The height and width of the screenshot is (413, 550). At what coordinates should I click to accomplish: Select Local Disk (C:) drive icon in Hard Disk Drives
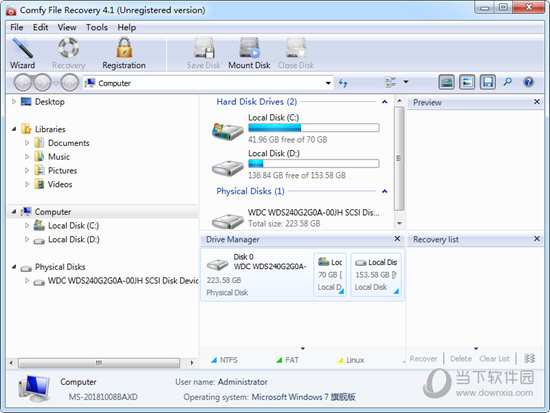[227, 131]
